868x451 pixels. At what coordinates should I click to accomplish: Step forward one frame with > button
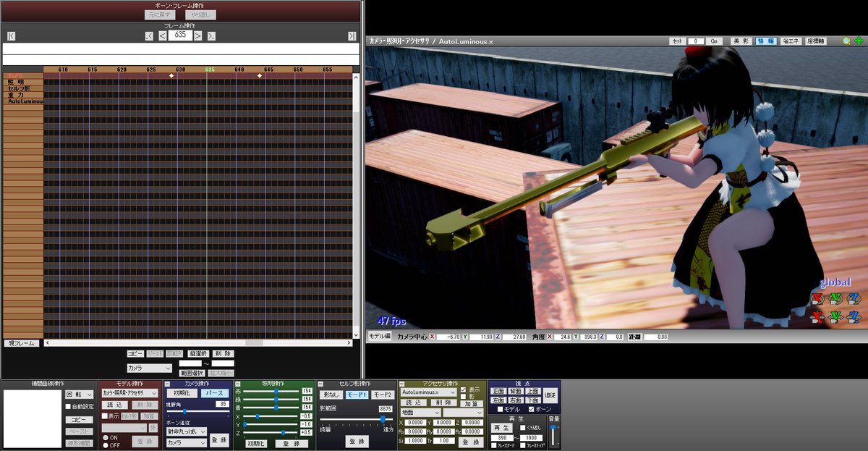199,35
